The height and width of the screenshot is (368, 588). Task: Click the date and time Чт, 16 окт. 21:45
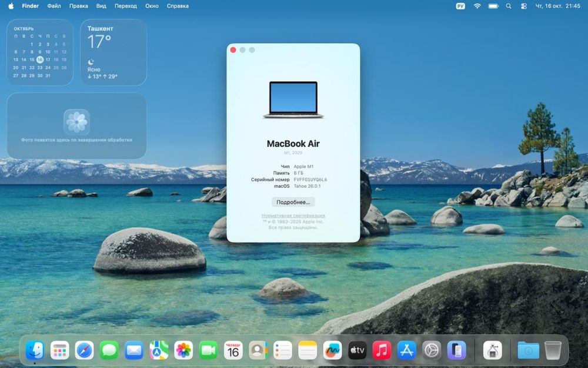coord(557,6)
